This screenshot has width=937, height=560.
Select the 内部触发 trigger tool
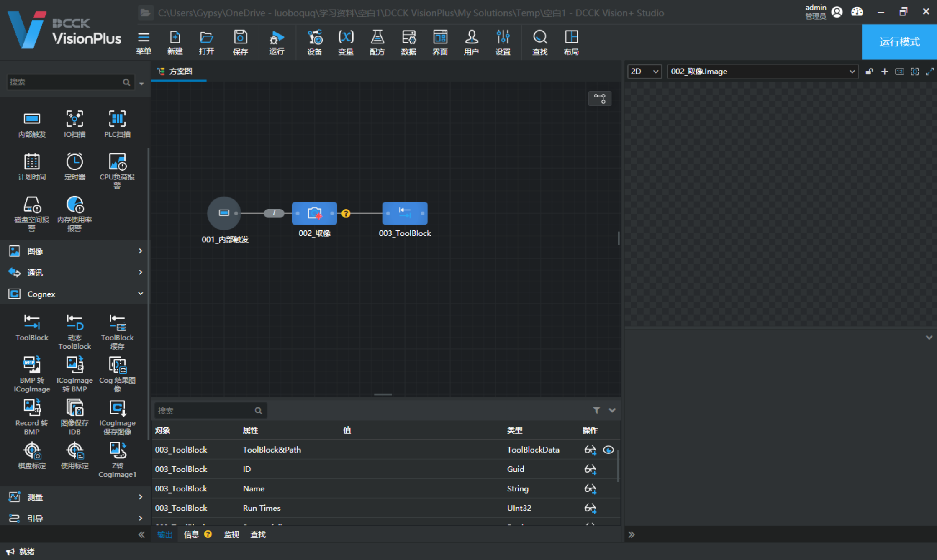coord(32,124)
